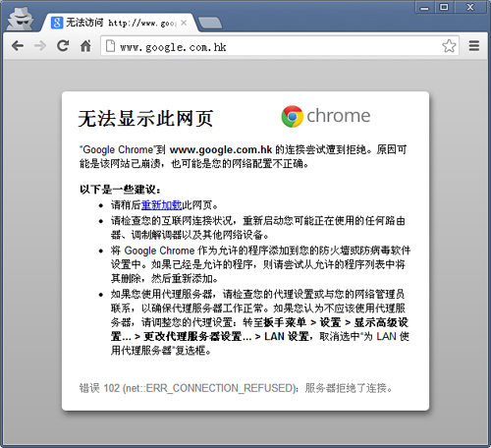The image size is (491, 448).
Task: Minimize the browser window
Action: pyautogui.click(x=424, y=7)
